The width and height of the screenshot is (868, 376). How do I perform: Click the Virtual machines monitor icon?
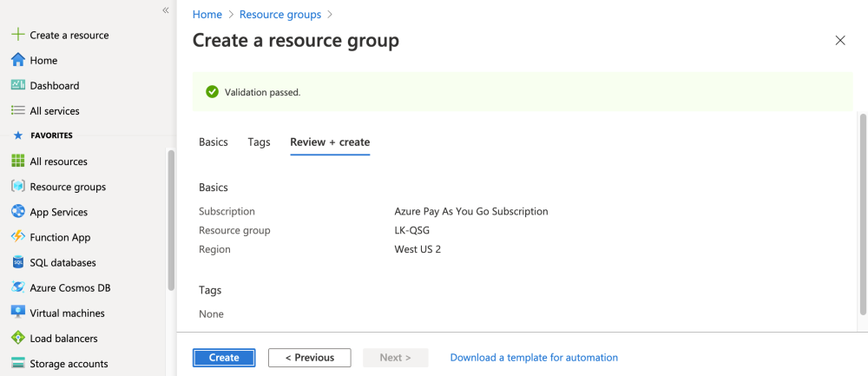click(x=17, y=313)
